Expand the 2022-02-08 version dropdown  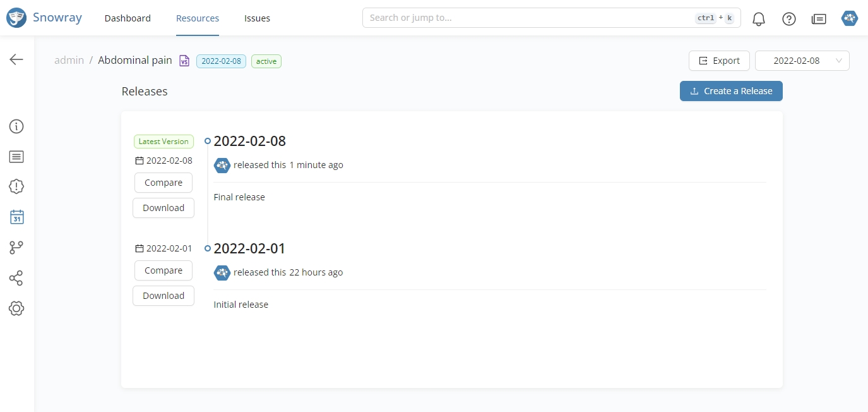[802, 61]
